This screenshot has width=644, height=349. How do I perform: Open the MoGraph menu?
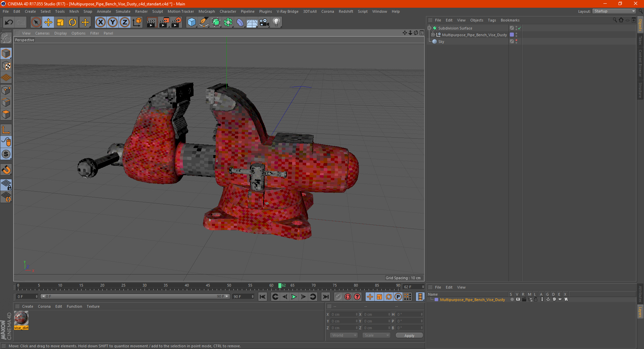tap(207, 11)
